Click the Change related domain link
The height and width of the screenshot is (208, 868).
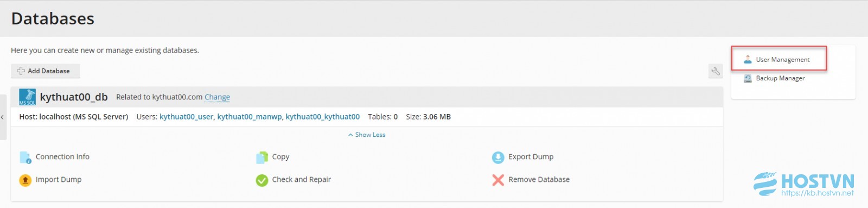click(217, 97)
